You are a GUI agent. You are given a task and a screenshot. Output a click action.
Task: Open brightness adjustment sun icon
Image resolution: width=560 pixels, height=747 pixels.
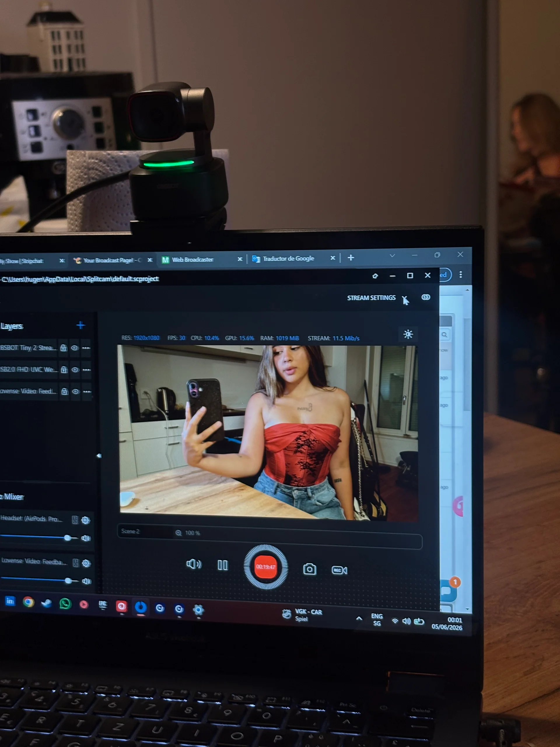point(408,334)
